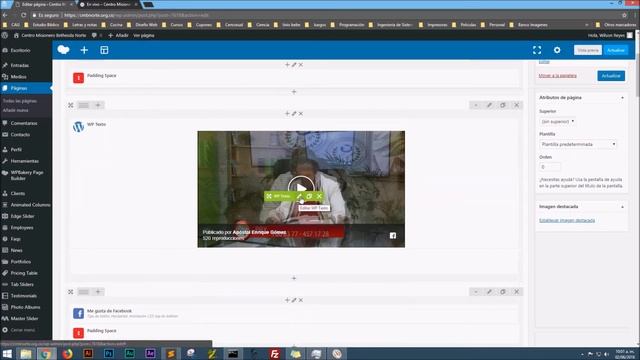Screen dimensions: 640x360
Task: Click the Orden number input field
Action: click(550, 167)
